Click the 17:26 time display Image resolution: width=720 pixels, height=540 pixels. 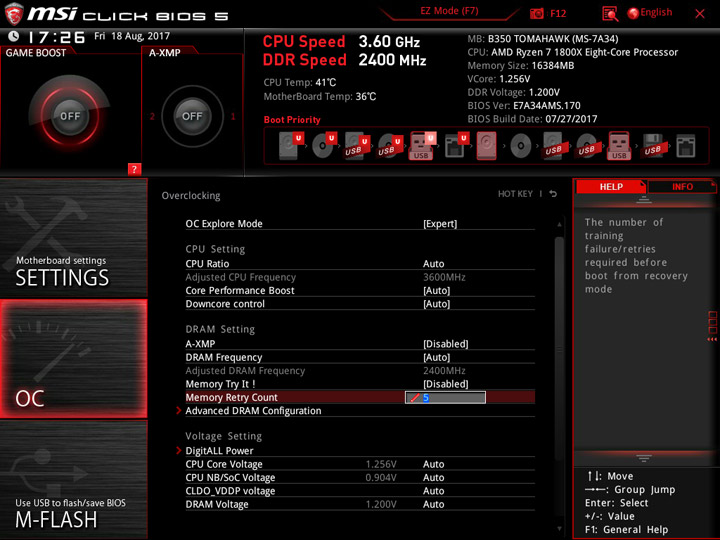click(56, 37)
